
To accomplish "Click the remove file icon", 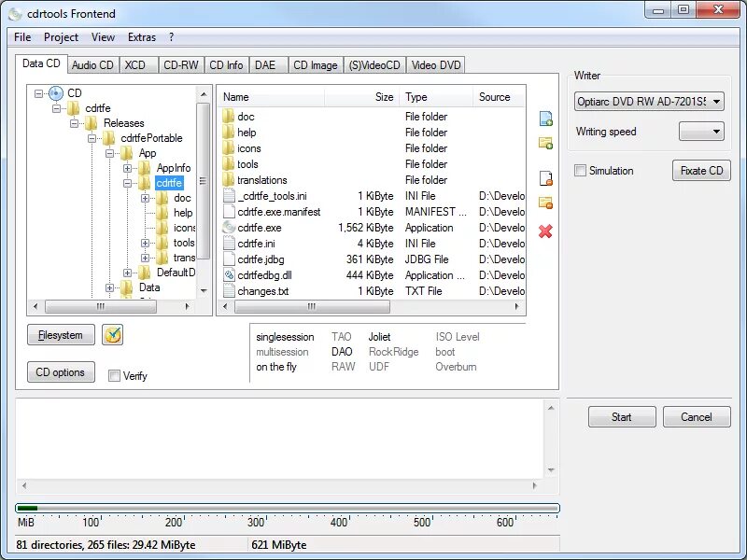I will [545, 178].
